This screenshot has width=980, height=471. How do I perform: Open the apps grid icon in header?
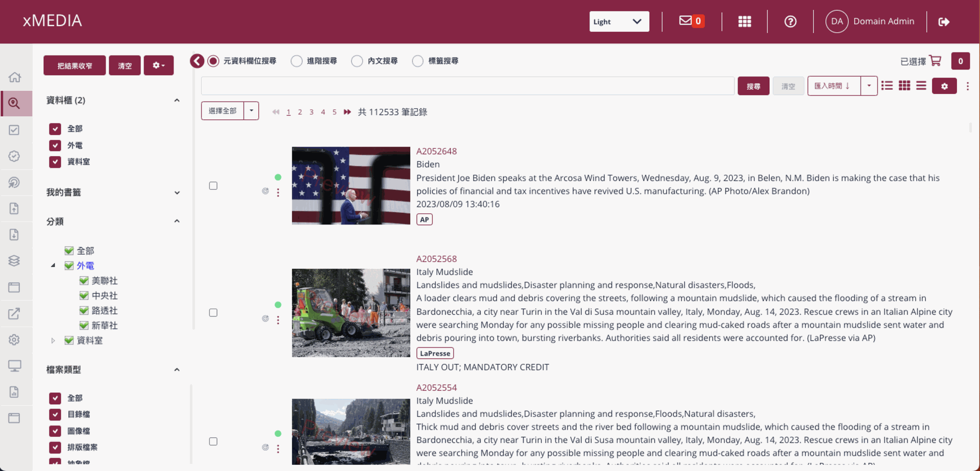pyautogui.click(x=744, y=21)
